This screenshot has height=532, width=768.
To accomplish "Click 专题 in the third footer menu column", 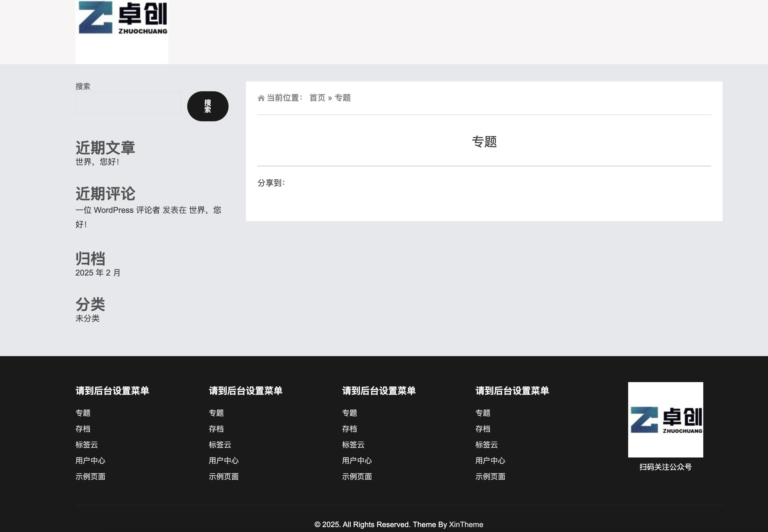I will pos(350,413).
